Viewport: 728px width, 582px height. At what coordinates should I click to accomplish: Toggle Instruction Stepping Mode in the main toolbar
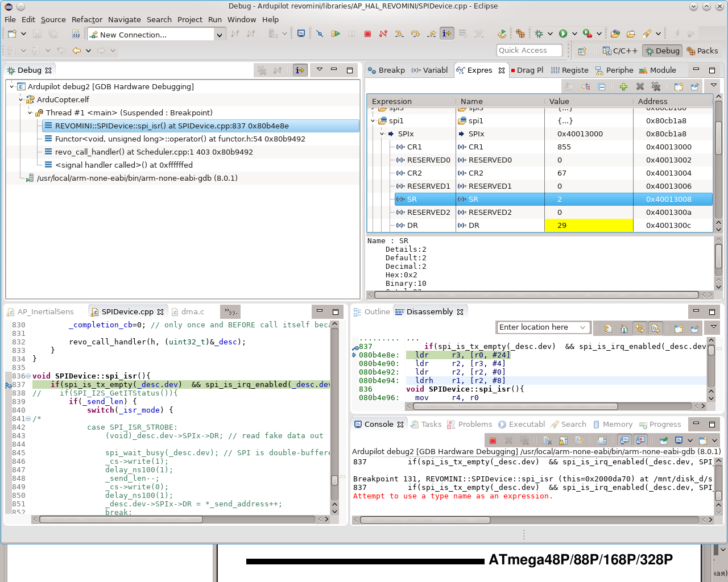pos(446,34)
